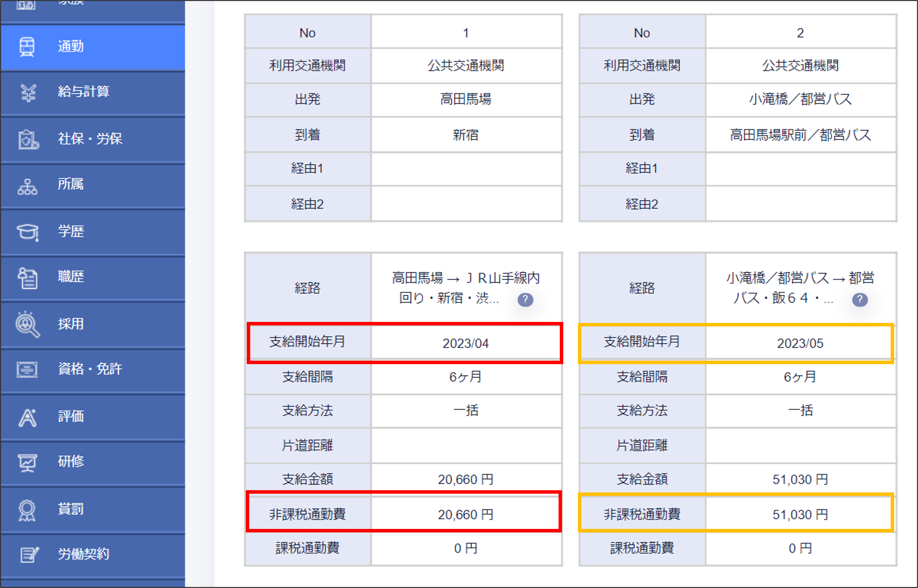
Task: Click the letter A icon for 評価
Action: pyautogui.click(x=28, y=417)
